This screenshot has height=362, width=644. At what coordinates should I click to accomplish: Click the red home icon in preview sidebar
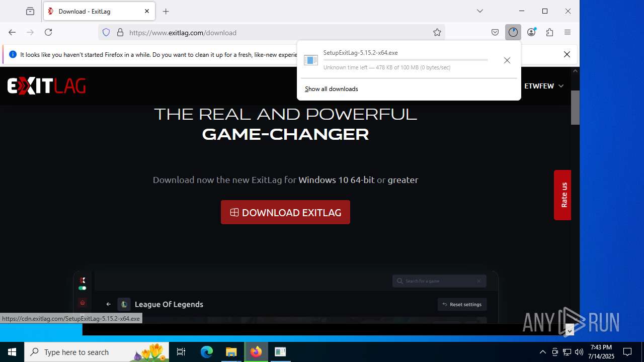83,303
